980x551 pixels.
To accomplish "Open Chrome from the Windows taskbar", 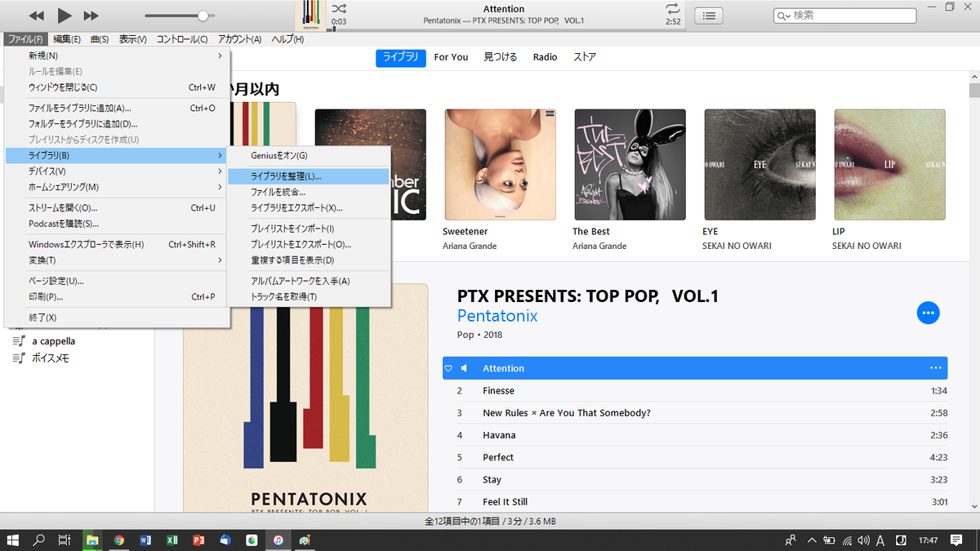I will pos(119,540).
